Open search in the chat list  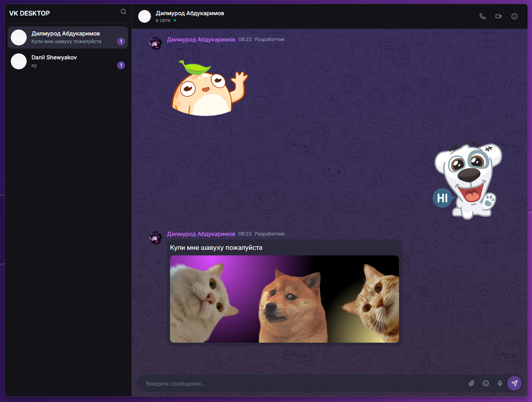[x=123, y=12]
